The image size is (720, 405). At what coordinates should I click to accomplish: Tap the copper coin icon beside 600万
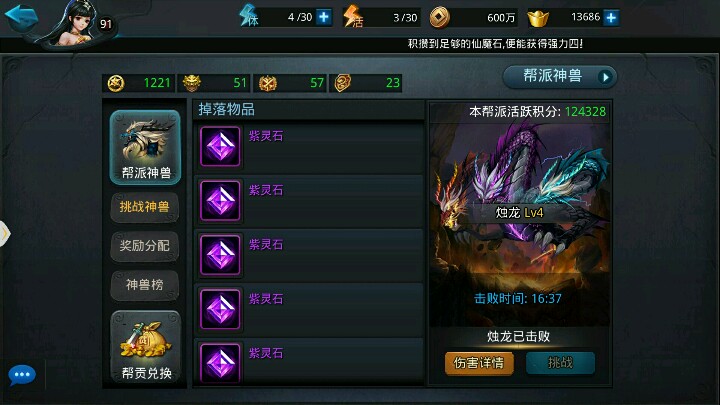(x=439, y=17)
